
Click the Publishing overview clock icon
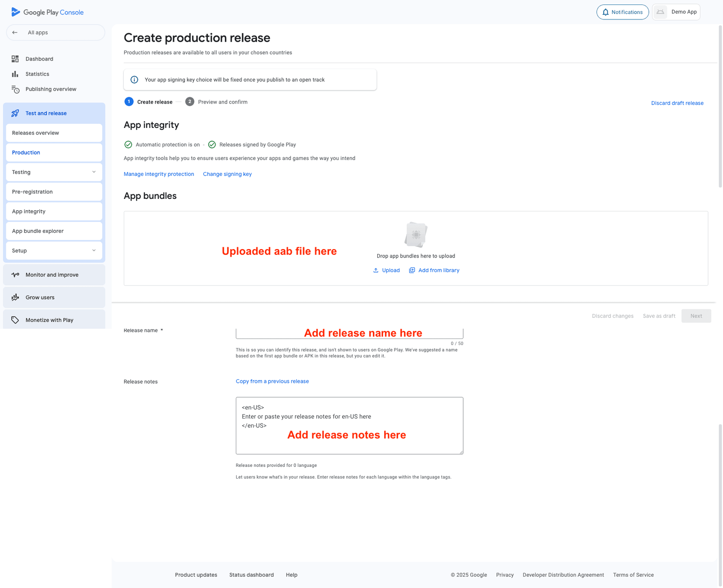pyautogui.click(x=15, y=89)
